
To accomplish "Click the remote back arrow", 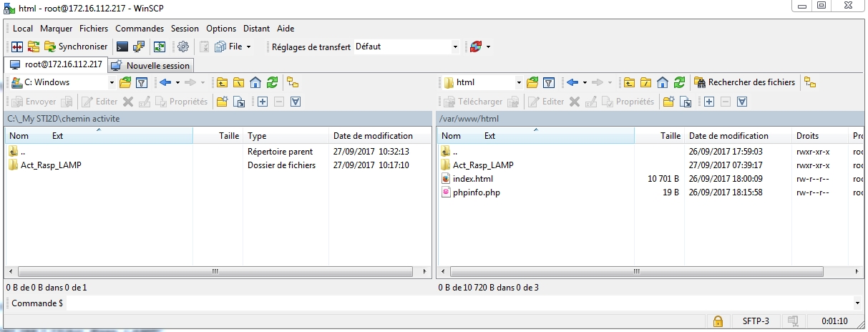I will pyautogui.click(x=572, y=82).
